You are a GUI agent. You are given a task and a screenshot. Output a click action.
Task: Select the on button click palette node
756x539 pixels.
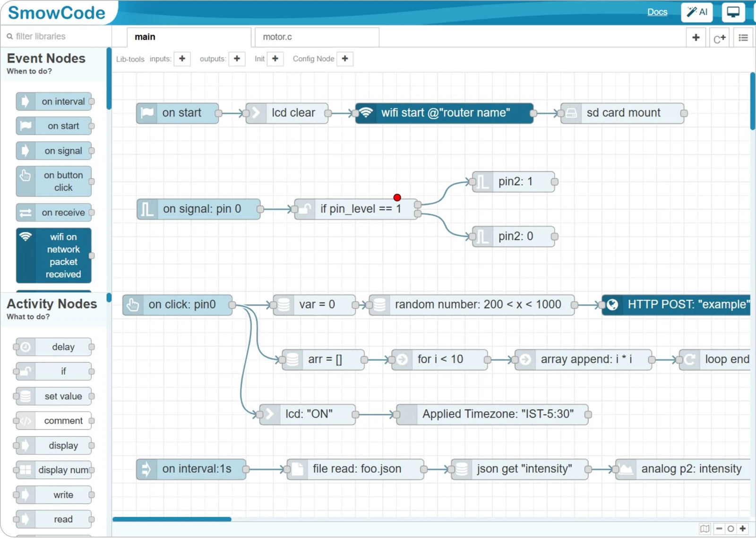(x=54, y=181)
